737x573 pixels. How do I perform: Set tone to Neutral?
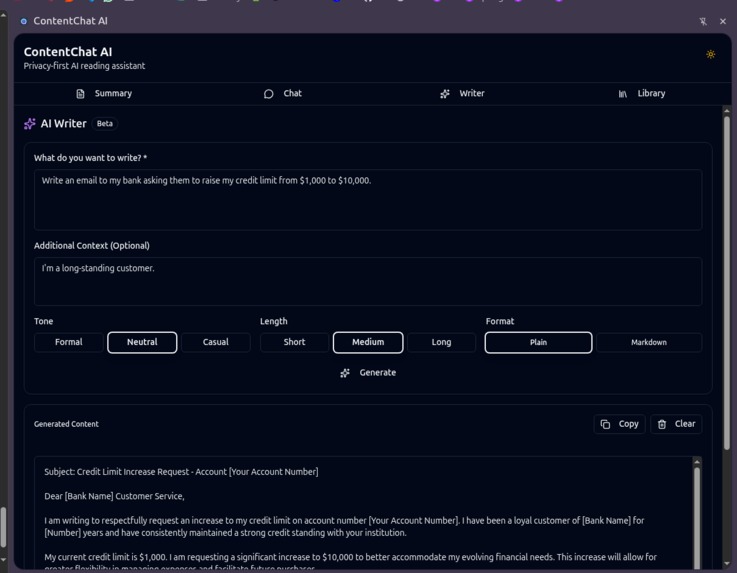pos(142,342)
